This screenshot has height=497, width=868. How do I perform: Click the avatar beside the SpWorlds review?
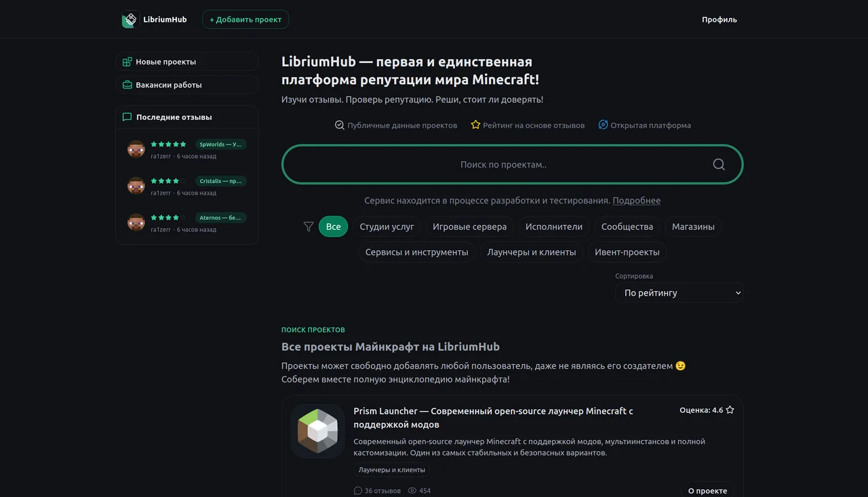click(x=136, y=149)
